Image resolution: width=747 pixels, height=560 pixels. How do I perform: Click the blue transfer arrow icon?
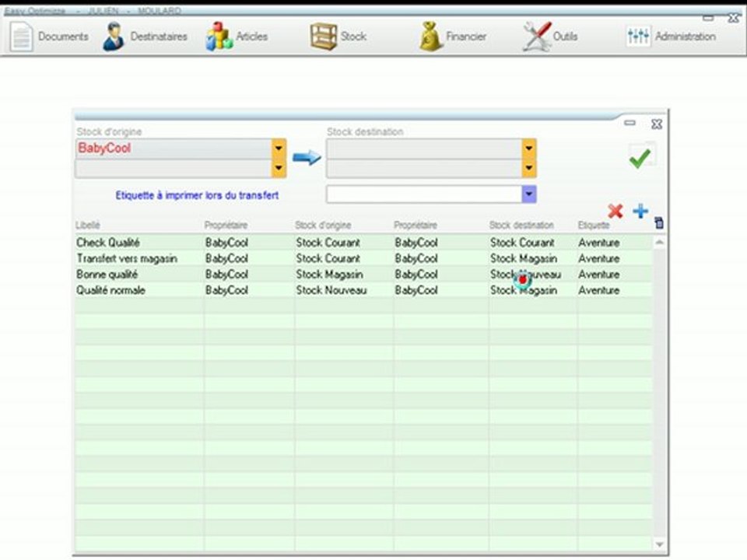307,158
